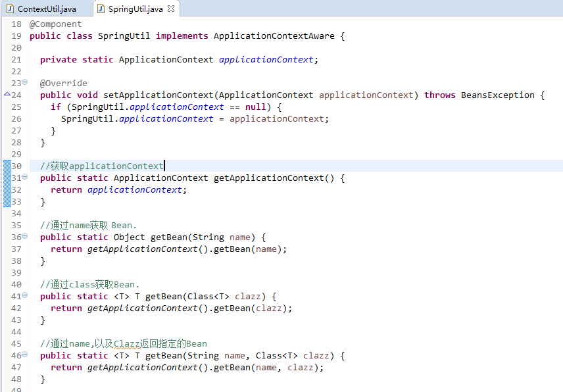This screenshot has width=563, height=392.
Task: Click the change bar beside line 32
Action: 5,189
